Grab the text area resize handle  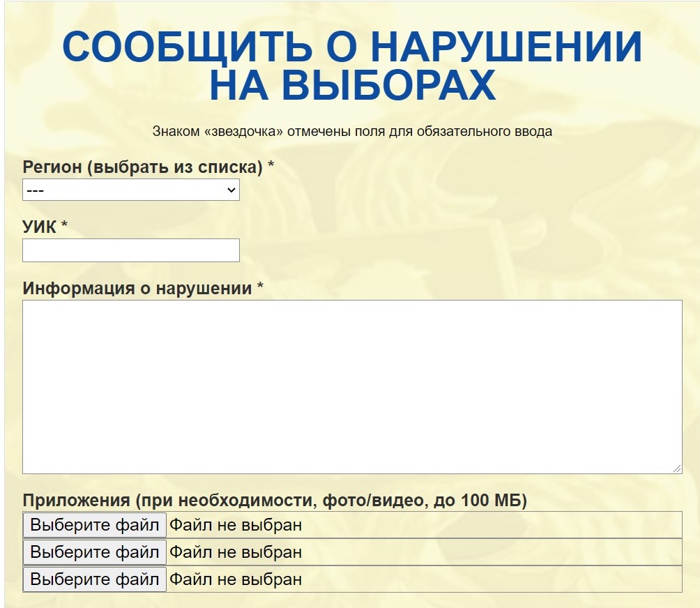pyautogui.click(x=677, y=469)
